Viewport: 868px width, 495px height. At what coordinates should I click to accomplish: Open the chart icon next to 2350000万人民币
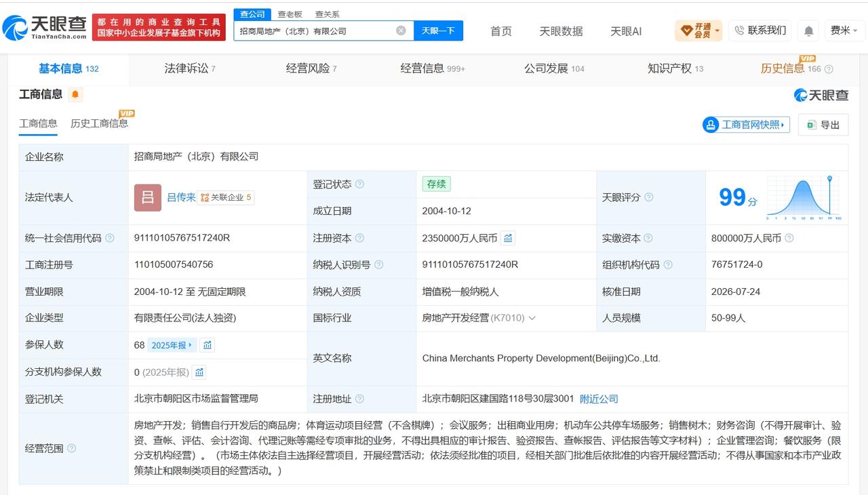508,238
